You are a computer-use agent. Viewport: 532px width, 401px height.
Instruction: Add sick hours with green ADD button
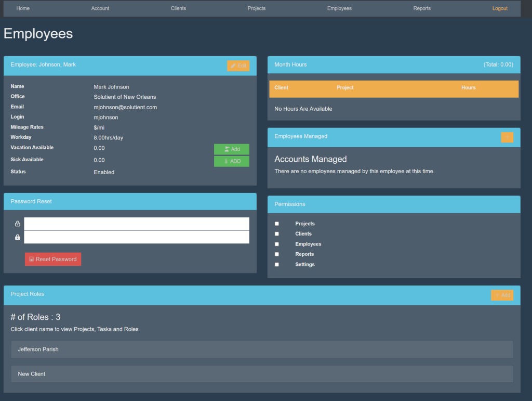point(231,161)
